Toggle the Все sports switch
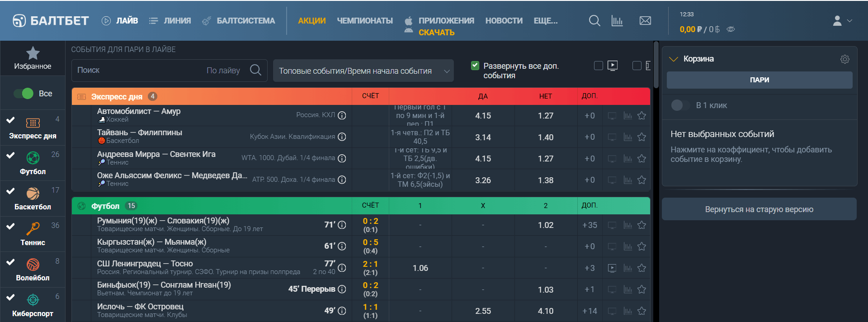Screen dimensions: 868x322 (x=24, y=94)
